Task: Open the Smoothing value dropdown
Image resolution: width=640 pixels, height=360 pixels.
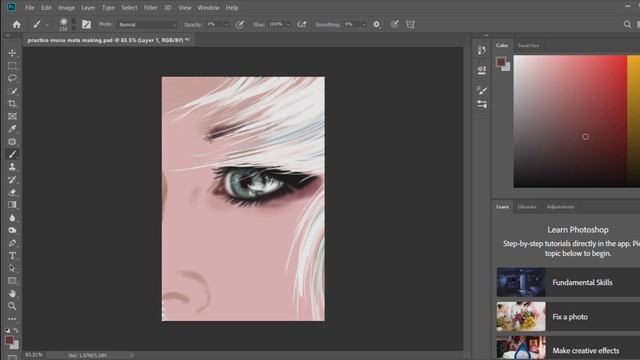Action: pos(364,24)
